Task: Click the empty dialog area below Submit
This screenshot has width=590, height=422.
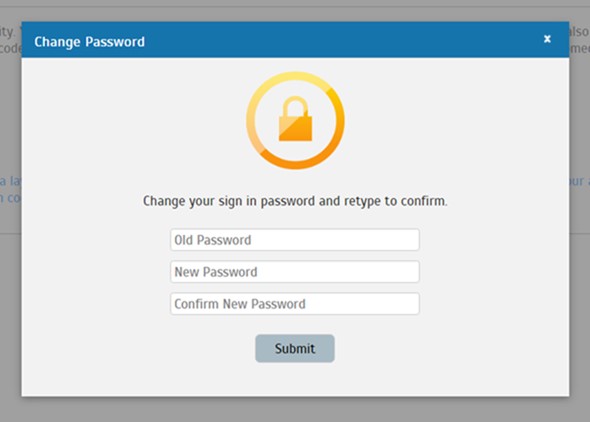Action: coord(295,379)
